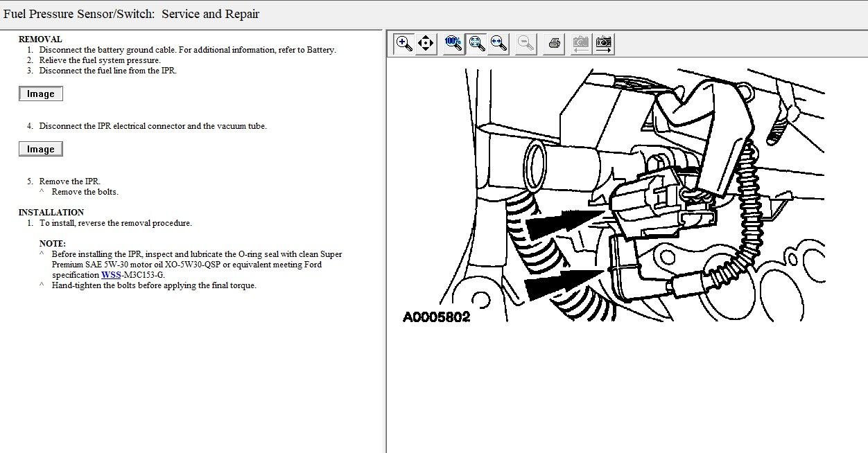The width and height of the screenshot is (868, 453).
Task: Set image zoom to 100%
Action: (x=453, y=44)
